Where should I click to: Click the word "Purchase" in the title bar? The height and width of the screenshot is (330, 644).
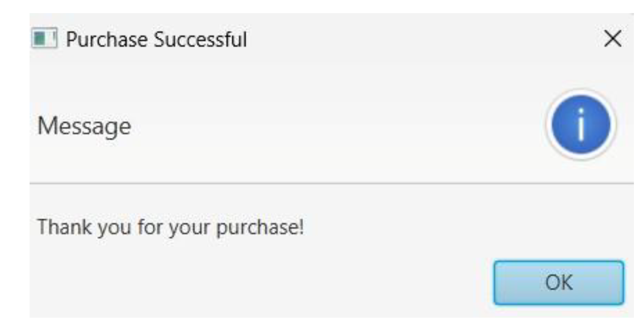pos(107,39)
